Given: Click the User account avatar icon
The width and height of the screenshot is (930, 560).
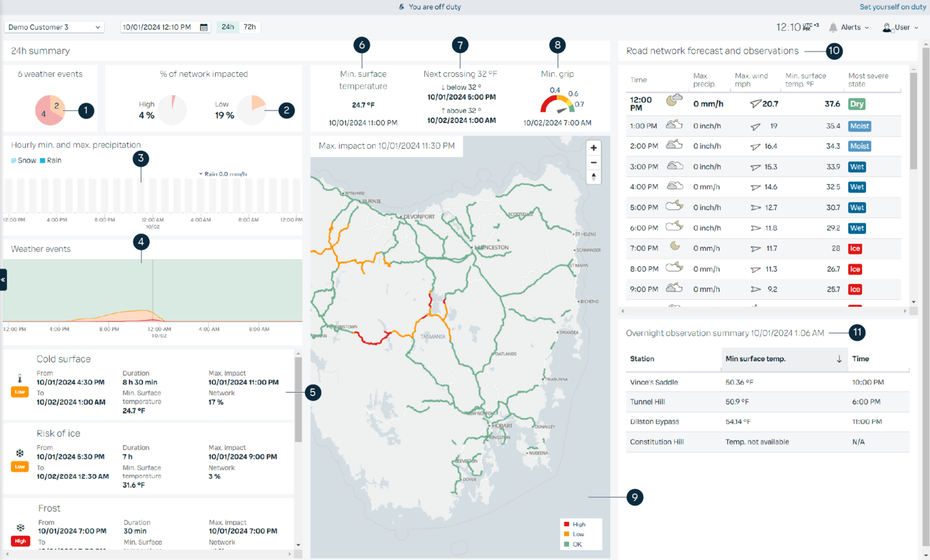Looking at the screenshot, I should 886,26.
